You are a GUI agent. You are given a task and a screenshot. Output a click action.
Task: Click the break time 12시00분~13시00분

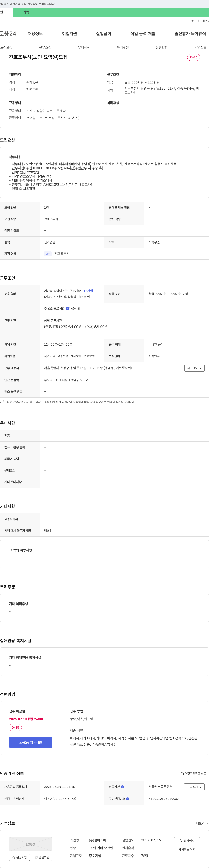pos(58,344)
